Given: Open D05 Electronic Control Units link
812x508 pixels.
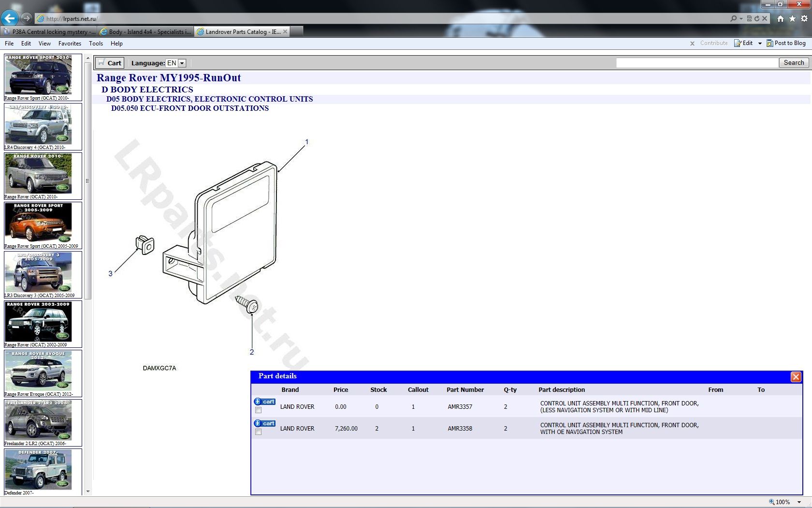Looking at the screenshot, I should click(210, 99).
